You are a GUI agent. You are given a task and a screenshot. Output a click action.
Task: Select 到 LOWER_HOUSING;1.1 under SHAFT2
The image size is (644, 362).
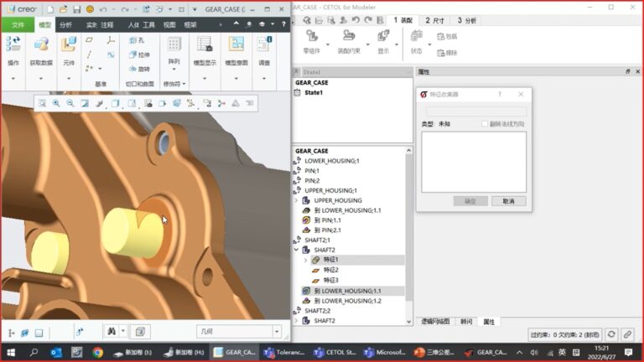347,291
